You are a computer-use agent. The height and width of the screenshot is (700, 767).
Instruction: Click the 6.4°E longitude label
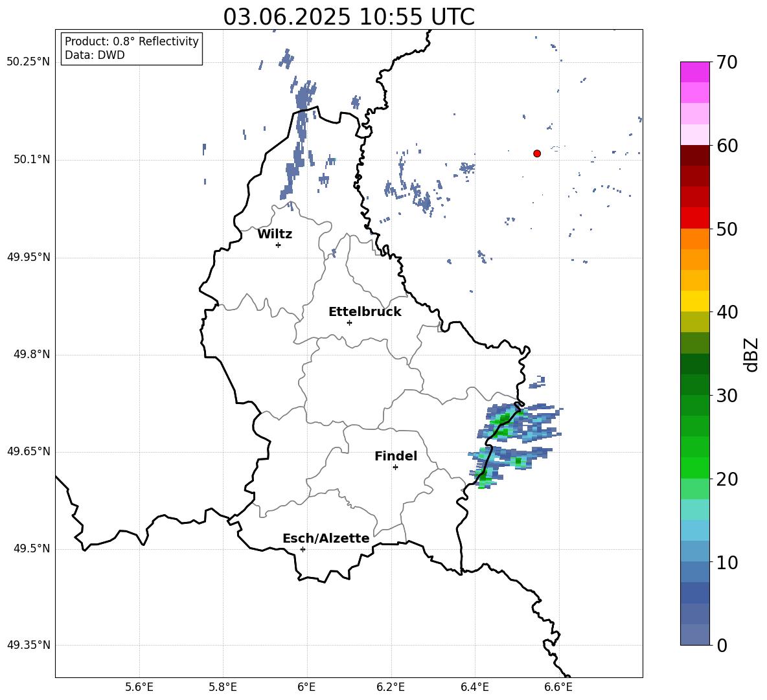(474, 687)
